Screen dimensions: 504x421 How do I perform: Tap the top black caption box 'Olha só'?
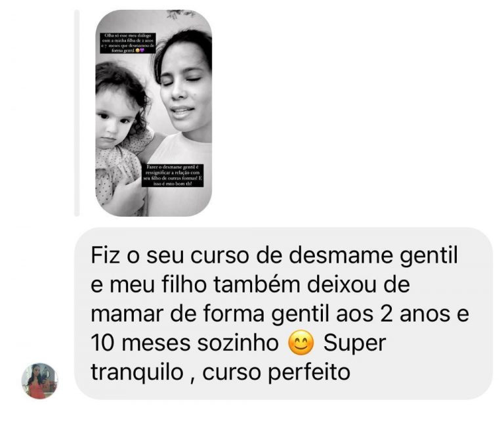click(x=126, y=43)
